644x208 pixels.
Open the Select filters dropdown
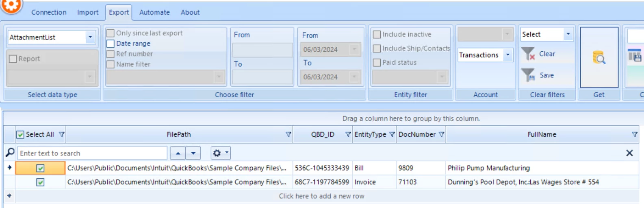click(568, 34)
